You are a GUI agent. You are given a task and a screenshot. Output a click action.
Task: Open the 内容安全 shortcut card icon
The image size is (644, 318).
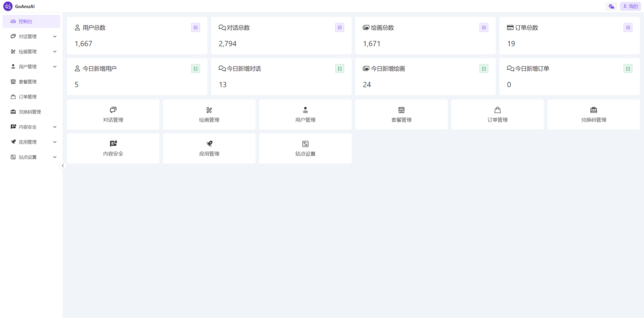[x=113, y=144]
